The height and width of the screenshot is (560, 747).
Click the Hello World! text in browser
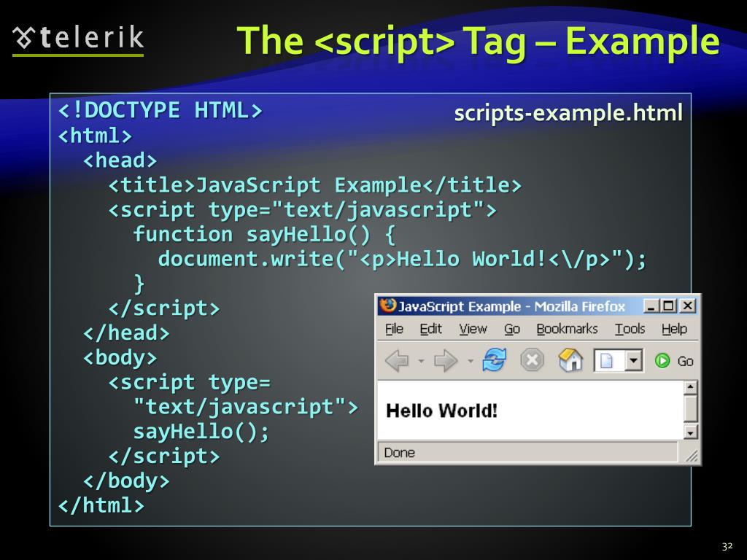(x=441, y=411)
